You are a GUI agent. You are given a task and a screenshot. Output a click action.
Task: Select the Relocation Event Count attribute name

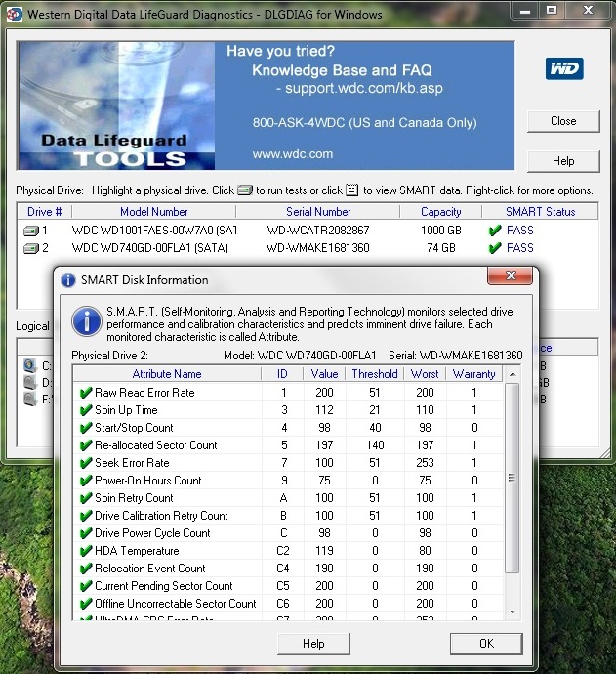pyautogui.click(x=150, y=569)
